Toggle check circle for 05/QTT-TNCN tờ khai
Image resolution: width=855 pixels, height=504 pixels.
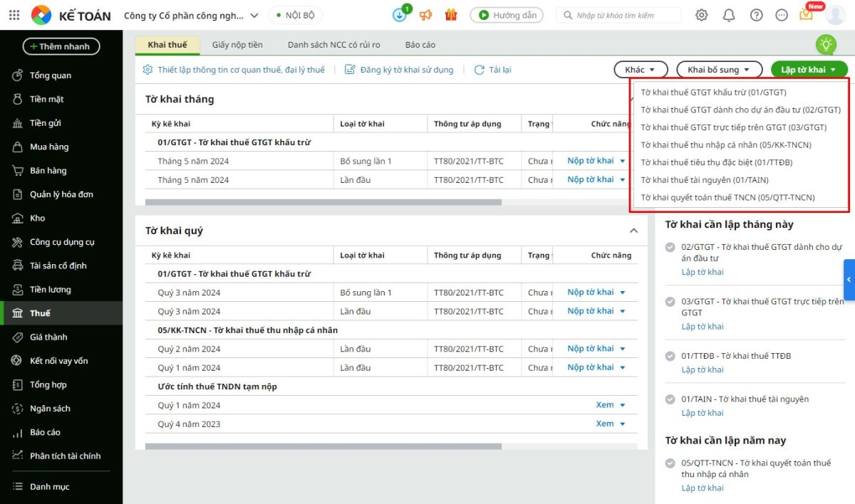[670, 463]
